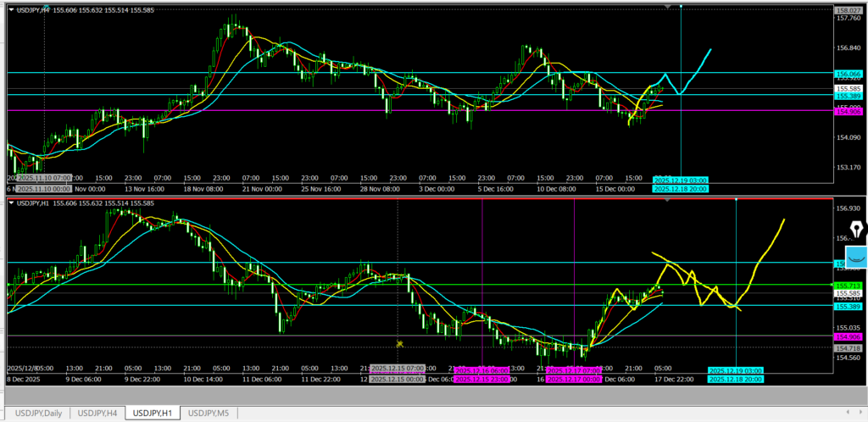Click the chart shift triangle on H4 chart
Screen dimensions: 868x422
coord(669,7)
